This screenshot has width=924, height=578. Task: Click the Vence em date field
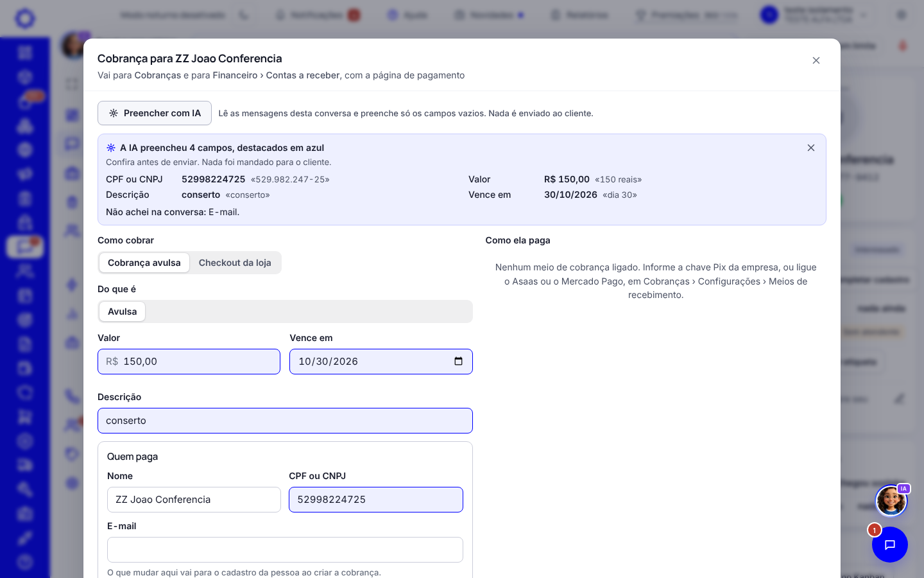click(381, 362)
